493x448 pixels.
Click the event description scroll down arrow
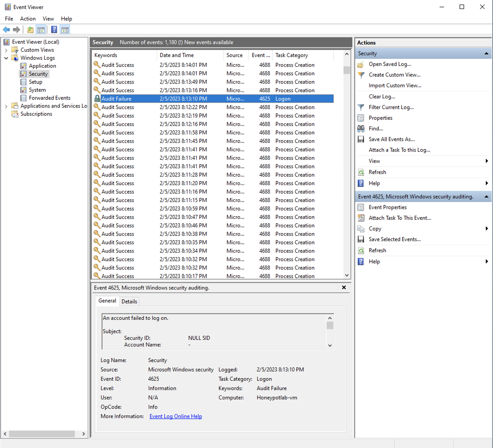[330, 345]
